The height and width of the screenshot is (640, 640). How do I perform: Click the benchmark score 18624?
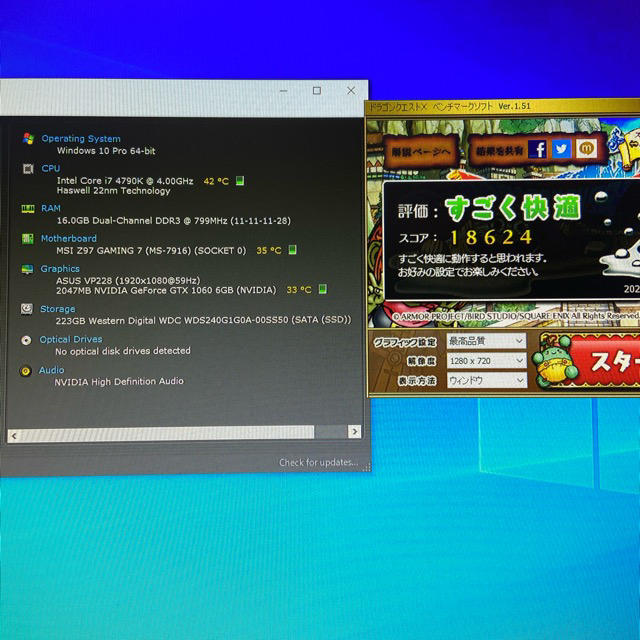tap(491, 237)
